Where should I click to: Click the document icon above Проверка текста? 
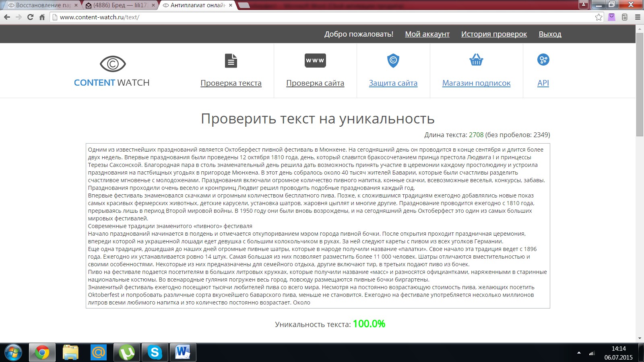(231, 61)
